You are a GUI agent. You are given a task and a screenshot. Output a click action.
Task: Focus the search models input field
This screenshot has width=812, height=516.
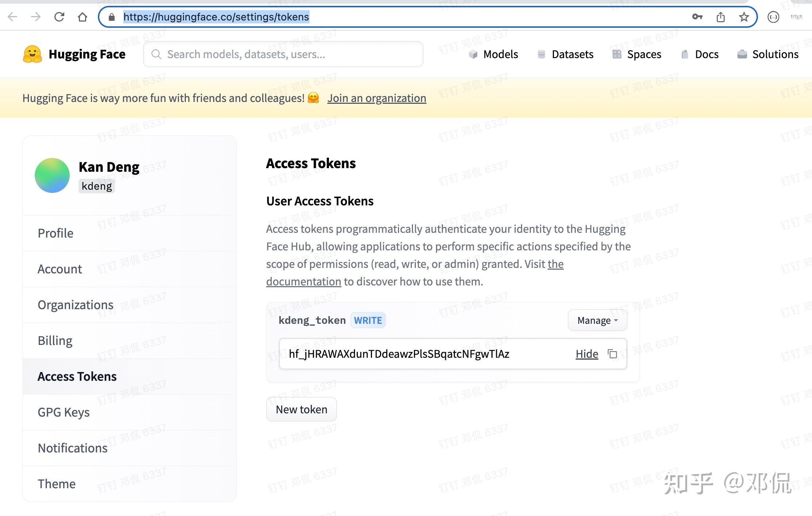pyautogui.click(x=283, y=54)
